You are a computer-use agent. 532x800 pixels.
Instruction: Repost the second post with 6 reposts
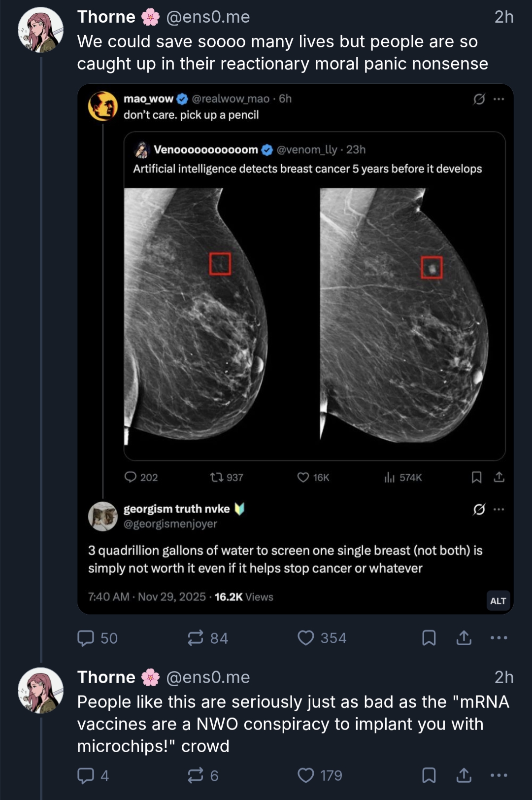click(196, 775)
